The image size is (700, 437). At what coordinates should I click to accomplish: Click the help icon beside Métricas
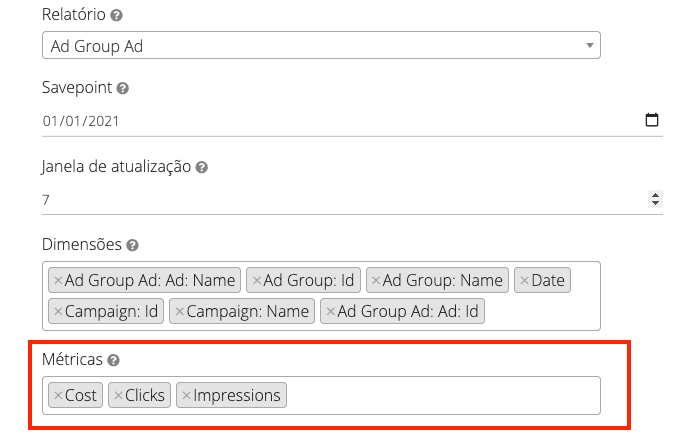click(113, 359)
